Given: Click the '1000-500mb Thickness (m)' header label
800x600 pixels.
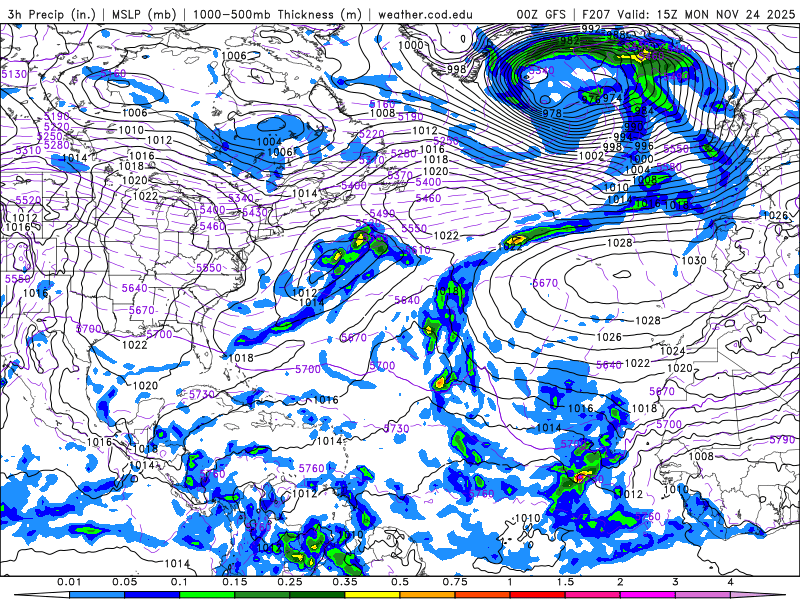Looking at the screenshot, I should coord(278,14).
